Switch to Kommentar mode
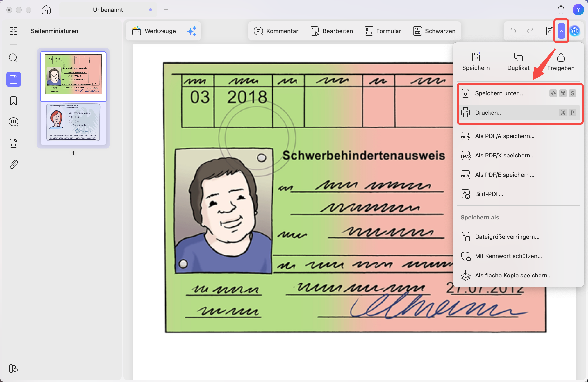588x382 pixels. coord(276,31)
